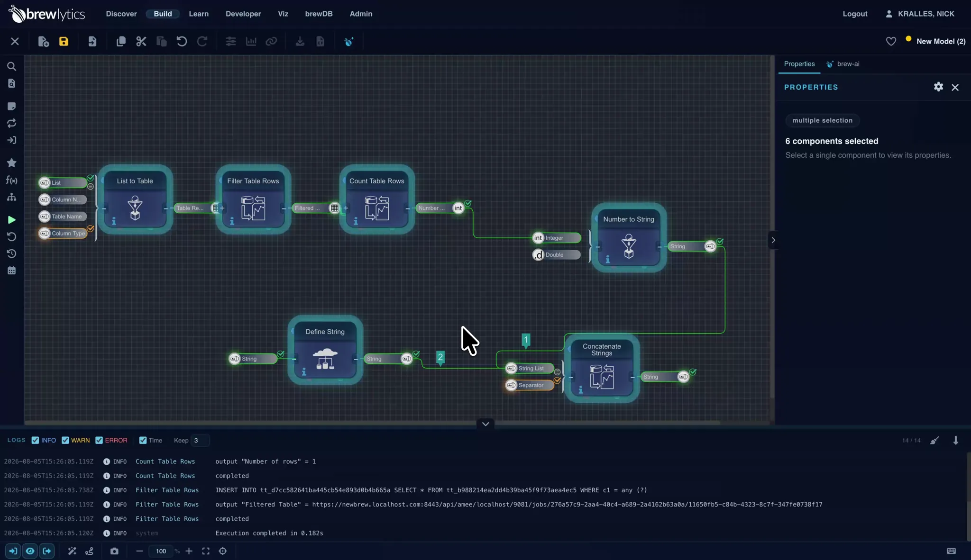Open KRALLES, NICK user profile
This screenshot has width=971, height=560.
coord(920,14)
